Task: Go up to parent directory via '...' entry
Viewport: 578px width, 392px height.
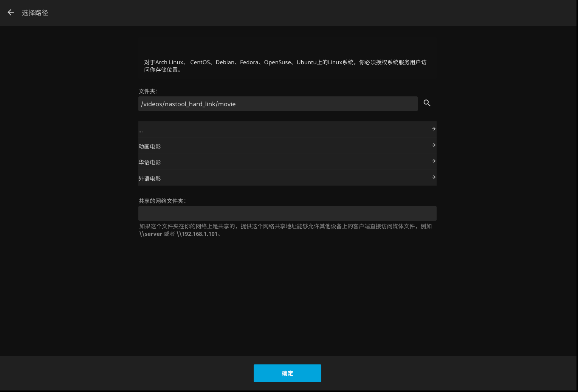Action: 141,131
